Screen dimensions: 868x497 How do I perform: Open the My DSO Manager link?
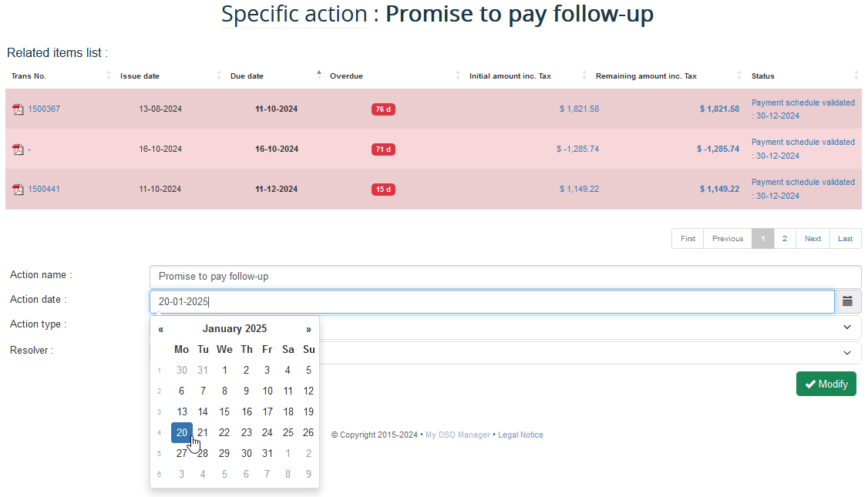458,435
